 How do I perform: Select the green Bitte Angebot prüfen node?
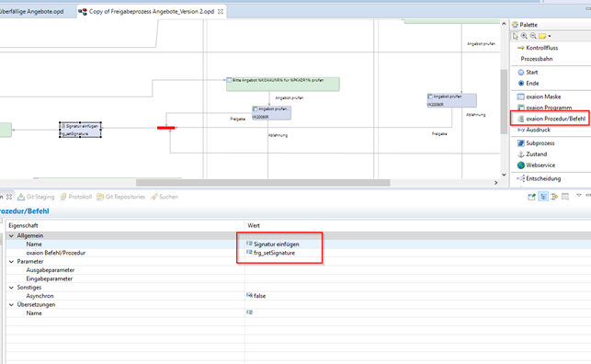tap(283, 84)
